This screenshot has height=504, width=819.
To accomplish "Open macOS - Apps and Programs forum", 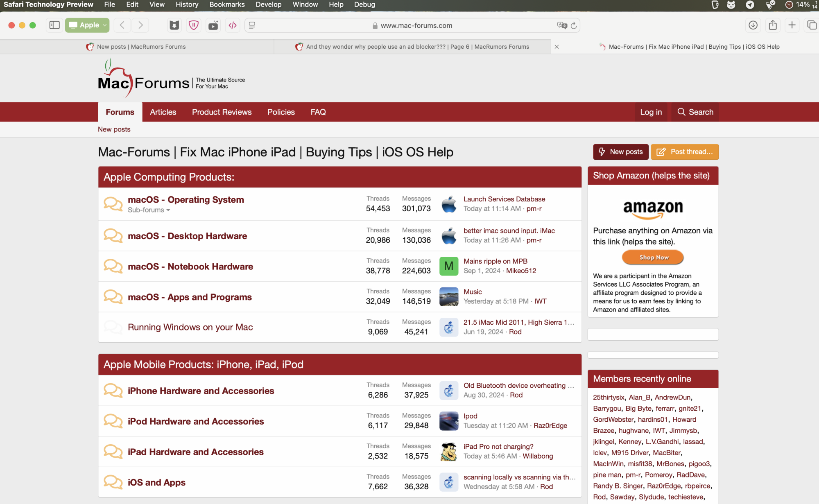I will 190,297.
